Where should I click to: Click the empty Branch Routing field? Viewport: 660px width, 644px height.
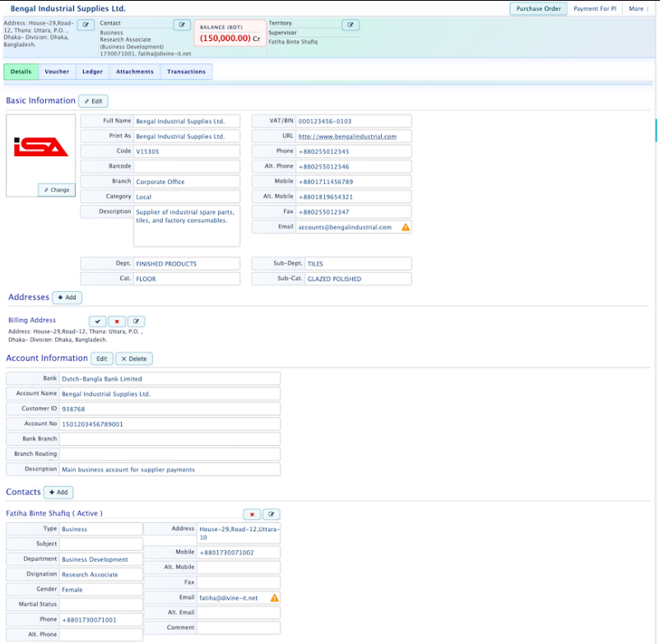[170, 454]
